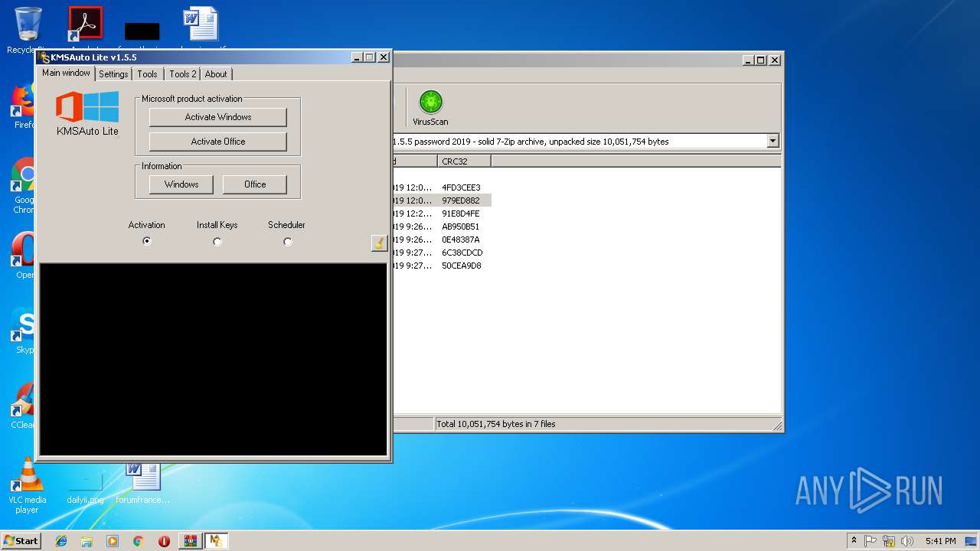Switch to WinRAR in the taskbar

190,541
